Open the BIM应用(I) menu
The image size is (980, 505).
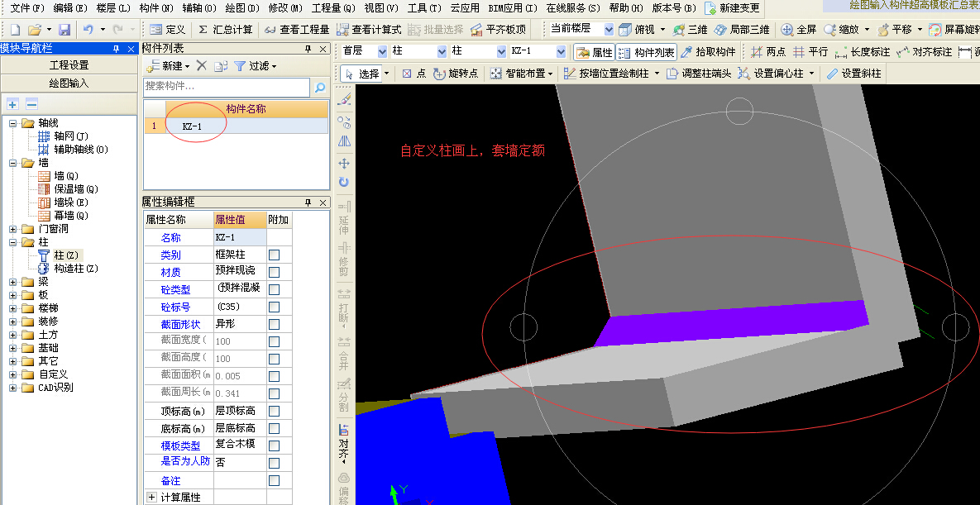513,8
